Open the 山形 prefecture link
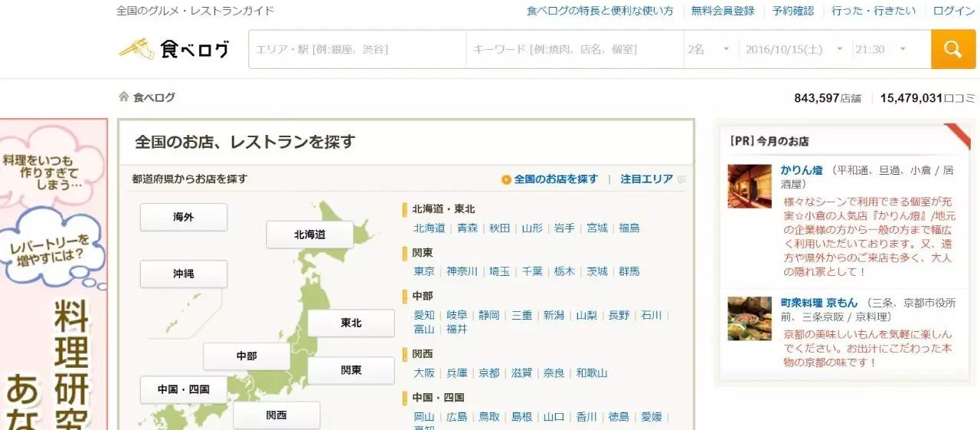The width and height of the screenshot is (980, 430). pyautogui.click(x=532, y=228)
